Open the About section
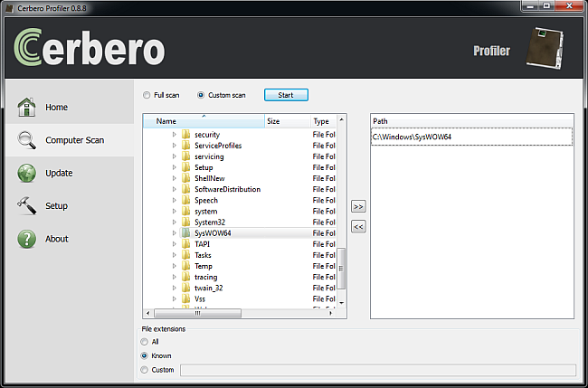This screenshot has width=588, height=388. (x=70, y=239)
